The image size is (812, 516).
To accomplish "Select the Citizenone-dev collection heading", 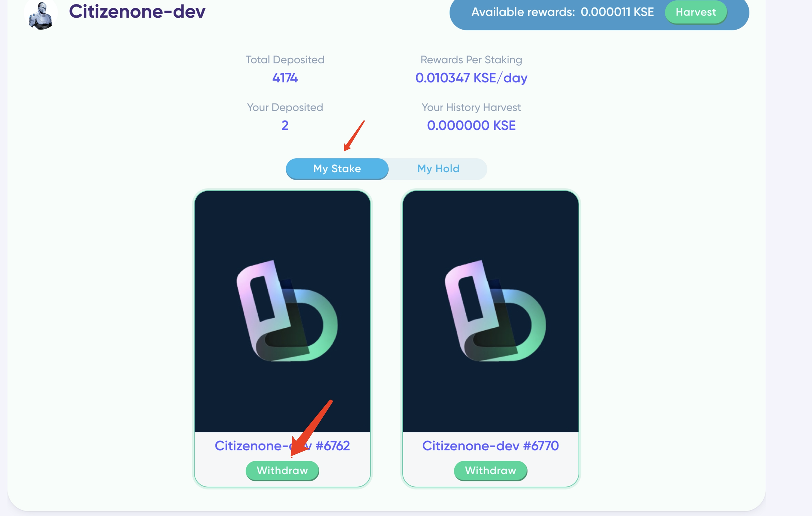I will click(137, 12).
